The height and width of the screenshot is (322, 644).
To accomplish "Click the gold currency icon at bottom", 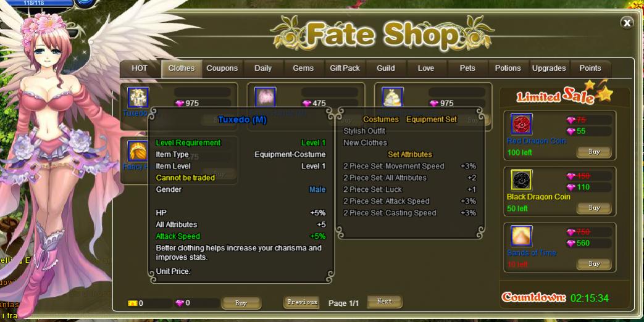I will pyautogui.click(x=132, y=303).
